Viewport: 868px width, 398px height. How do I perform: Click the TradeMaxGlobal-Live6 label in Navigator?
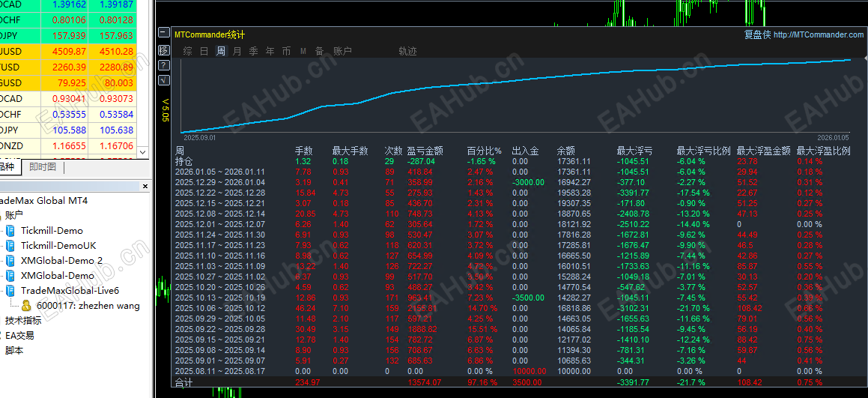click(x=70, y=291)
